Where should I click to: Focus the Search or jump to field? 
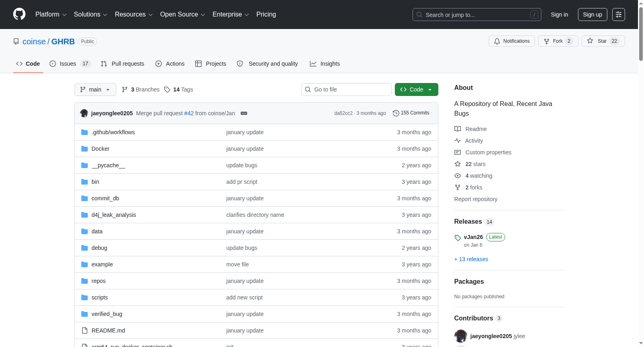[477, 15]
